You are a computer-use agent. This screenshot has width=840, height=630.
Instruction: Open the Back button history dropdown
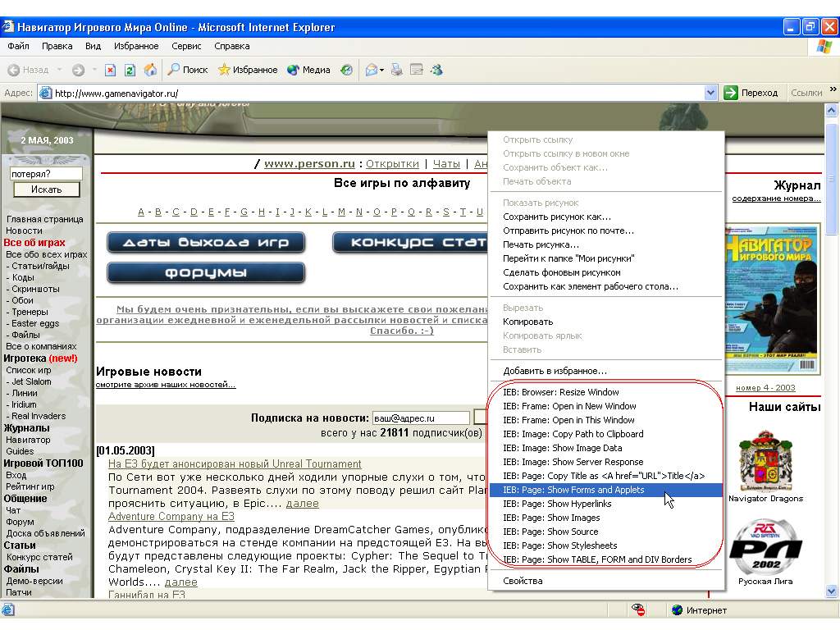pyautogui.click(x=59, y=70)
